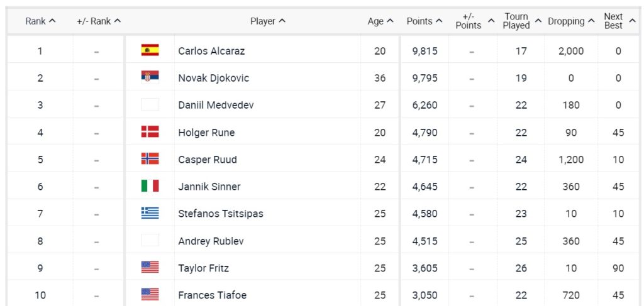
Task: Sort the table by Rank column
Action: click(40, 21)
